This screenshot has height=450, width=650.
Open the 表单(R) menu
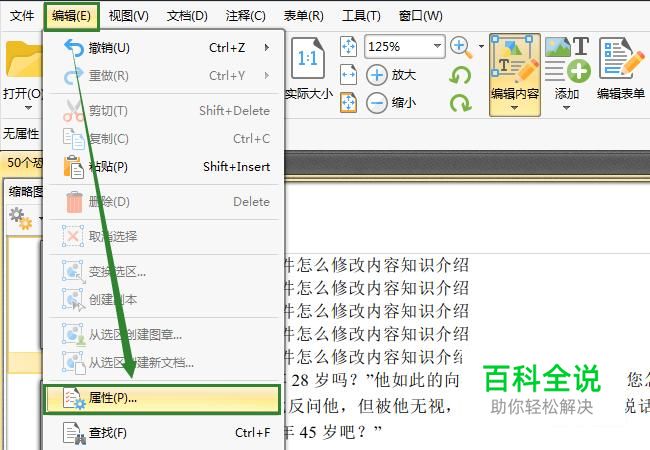pos(303,16)
